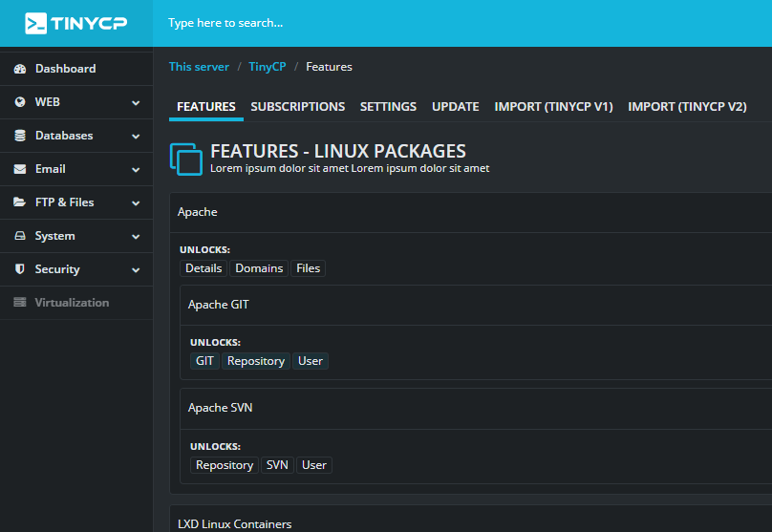Switch to the SUBSCRIPTIONS tab

[297, 107]
